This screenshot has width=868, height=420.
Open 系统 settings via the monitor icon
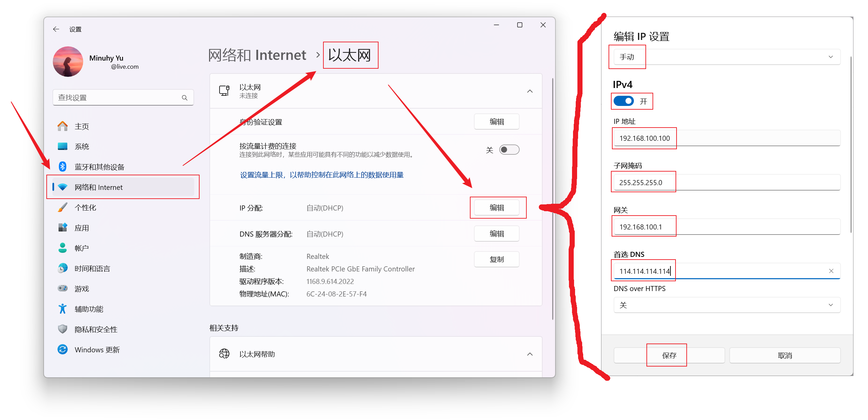click(x=63, y=146)
